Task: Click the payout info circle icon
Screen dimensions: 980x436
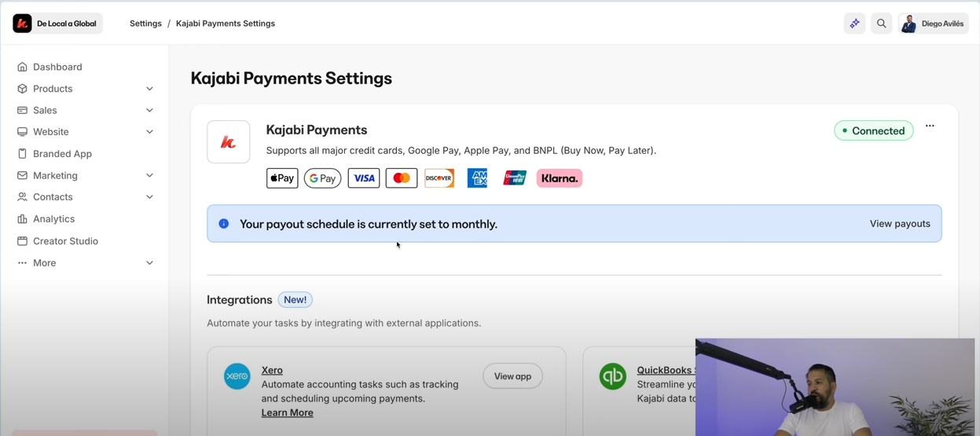Action: tap(224, 224)
